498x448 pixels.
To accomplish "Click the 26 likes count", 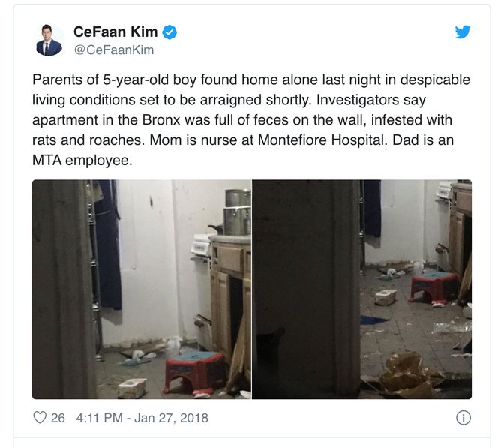I will [58, 418].
